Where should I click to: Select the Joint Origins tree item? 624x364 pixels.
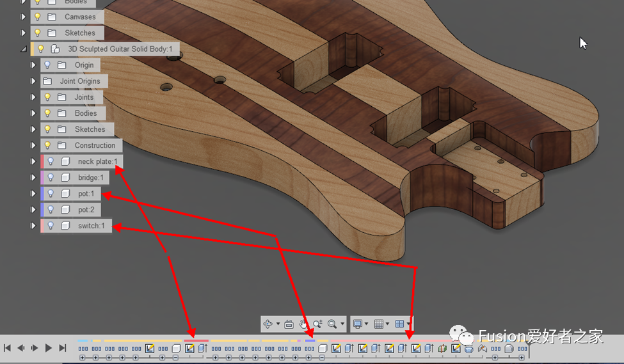[80, 81]
